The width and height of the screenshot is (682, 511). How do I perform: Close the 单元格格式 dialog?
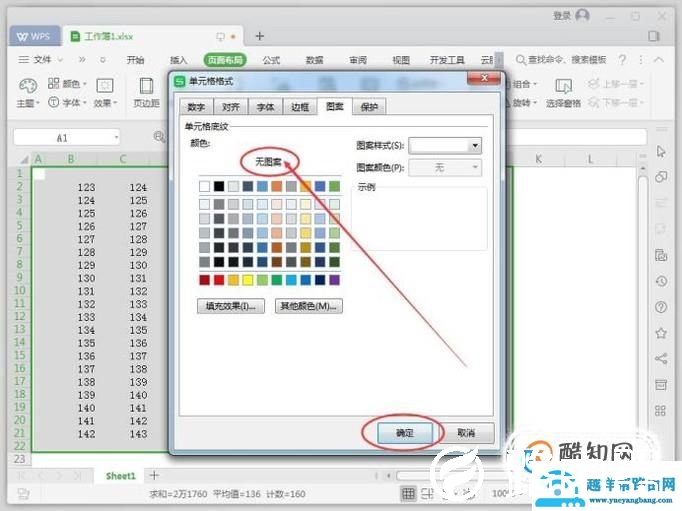pos(484,78)
